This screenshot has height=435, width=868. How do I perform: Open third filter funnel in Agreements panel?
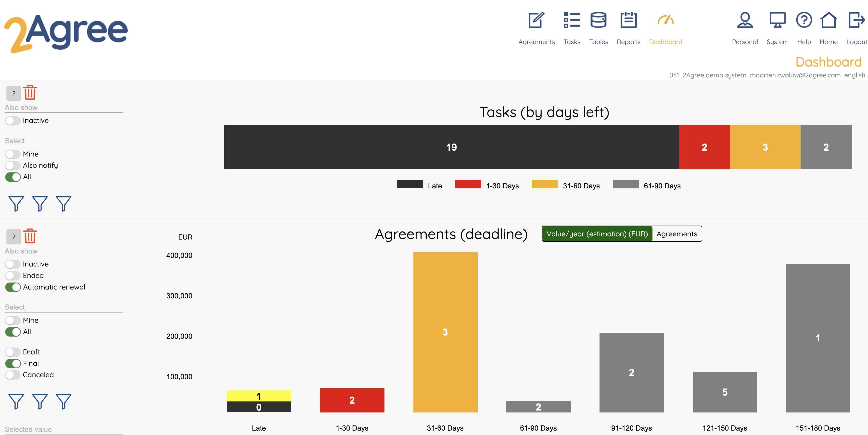(63, 402)
